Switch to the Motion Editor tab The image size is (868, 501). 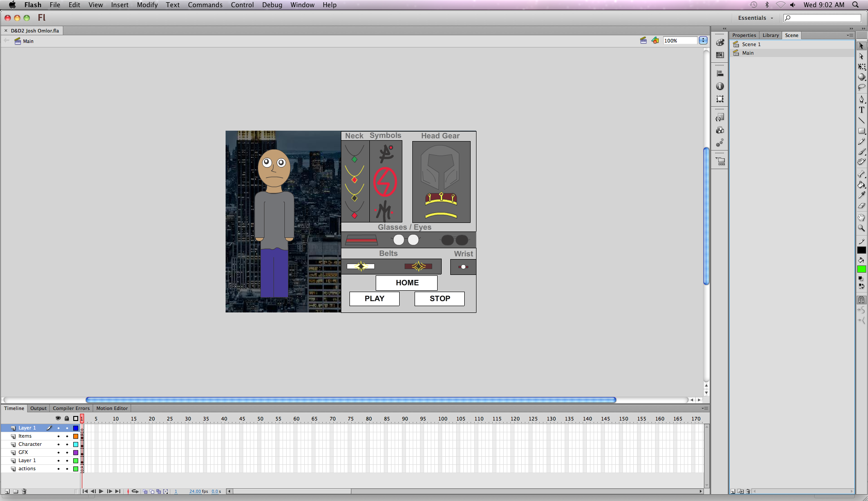[112, 408]
